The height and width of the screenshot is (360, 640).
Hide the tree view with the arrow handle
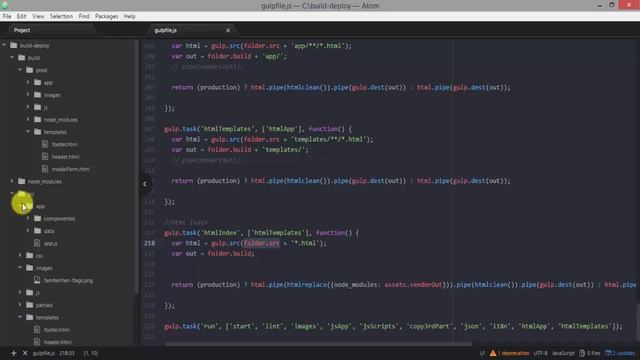click(x=145, y=184)
